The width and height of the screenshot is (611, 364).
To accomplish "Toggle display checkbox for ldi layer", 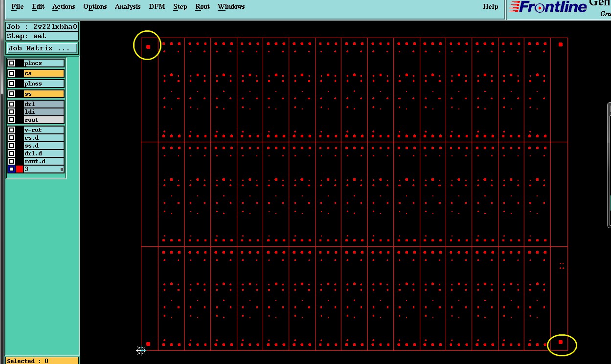I will point(12,112).
